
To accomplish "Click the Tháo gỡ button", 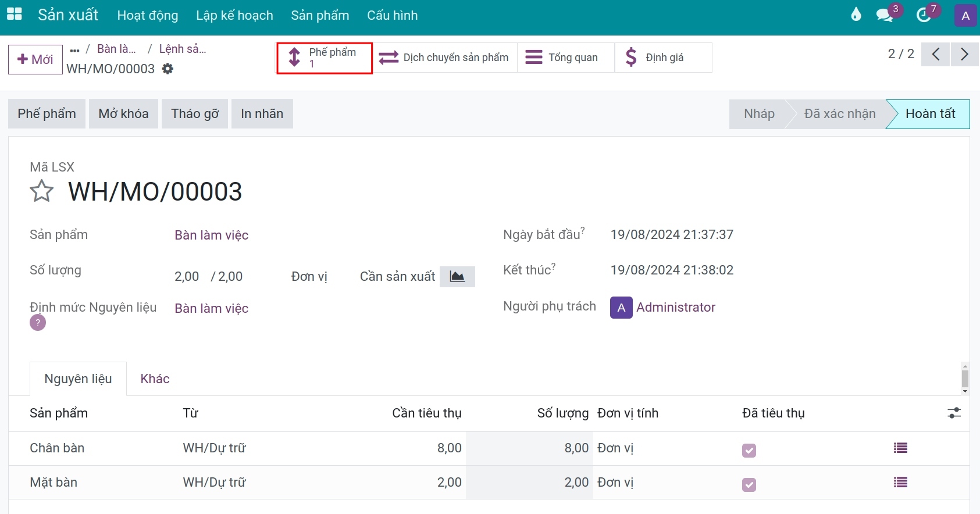I will click(x=195, y=113).
